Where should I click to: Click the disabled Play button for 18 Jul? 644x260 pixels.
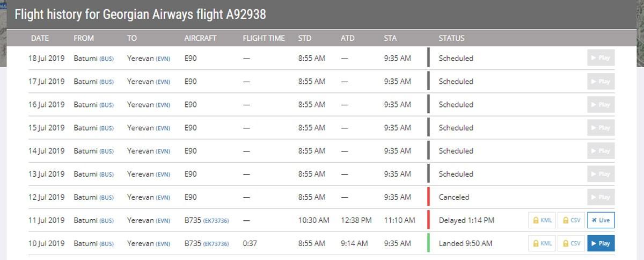tap(601, 58)
